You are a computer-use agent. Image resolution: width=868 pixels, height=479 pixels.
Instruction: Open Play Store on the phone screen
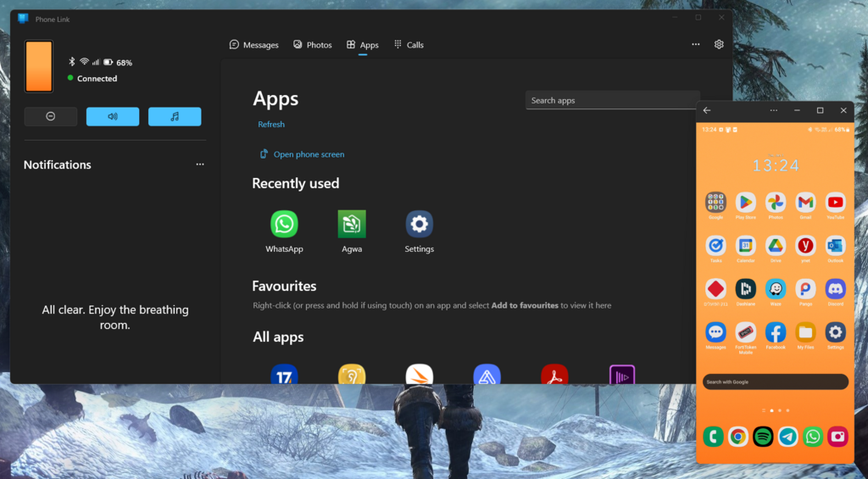point(746,203)
